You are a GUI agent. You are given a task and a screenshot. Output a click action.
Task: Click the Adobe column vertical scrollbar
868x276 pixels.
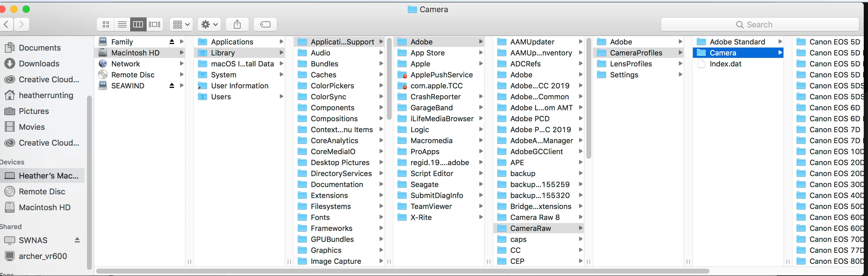(x=589, y=98)
